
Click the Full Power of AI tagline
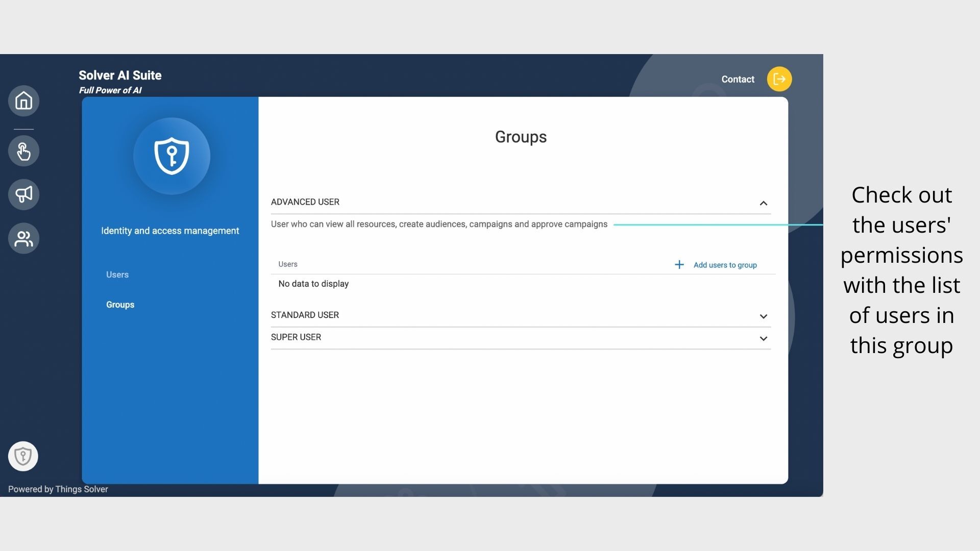point(110,90)
